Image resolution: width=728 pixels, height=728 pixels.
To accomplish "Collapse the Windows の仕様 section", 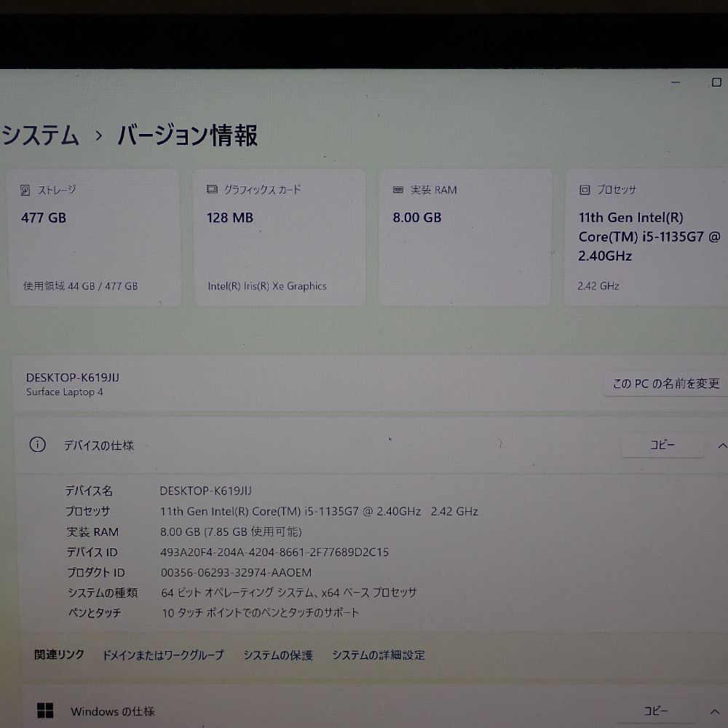I will click(715, 711).
